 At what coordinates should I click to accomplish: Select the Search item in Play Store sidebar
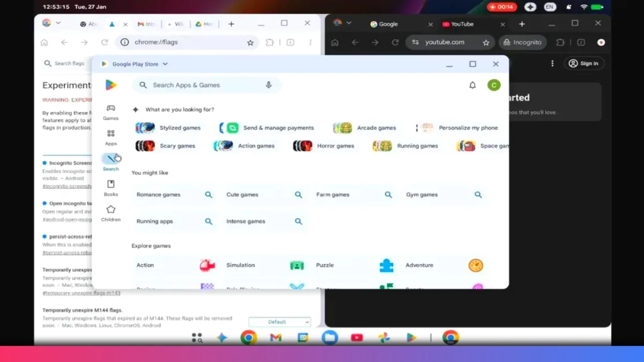[111, 162]
